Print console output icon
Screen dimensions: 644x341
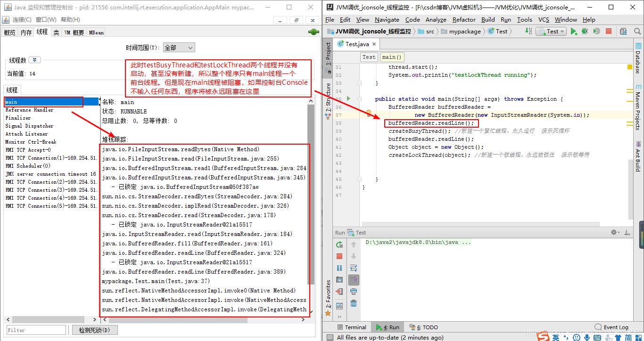point(354,292)
